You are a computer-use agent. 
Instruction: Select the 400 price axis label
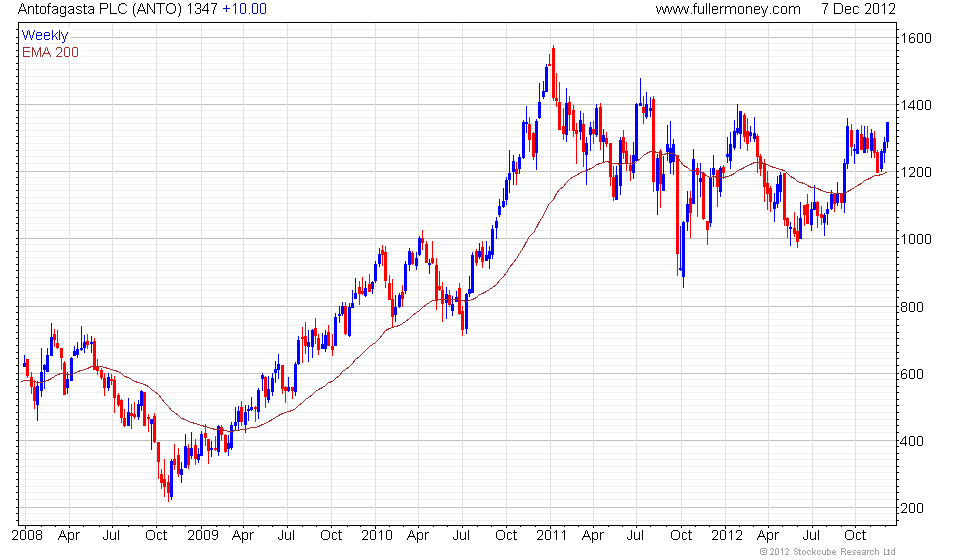[912, 441]
